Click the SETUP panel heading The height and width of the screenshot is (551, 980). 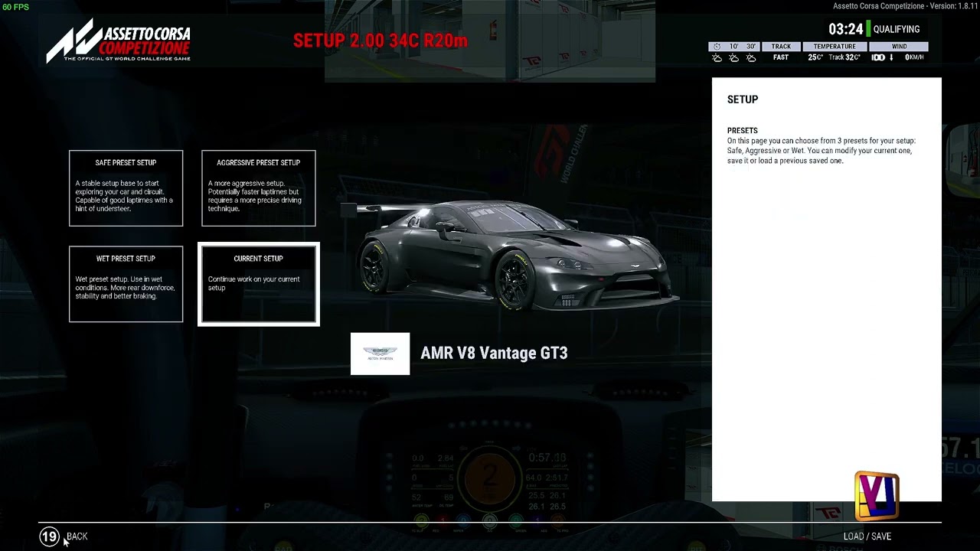(743, 99)
